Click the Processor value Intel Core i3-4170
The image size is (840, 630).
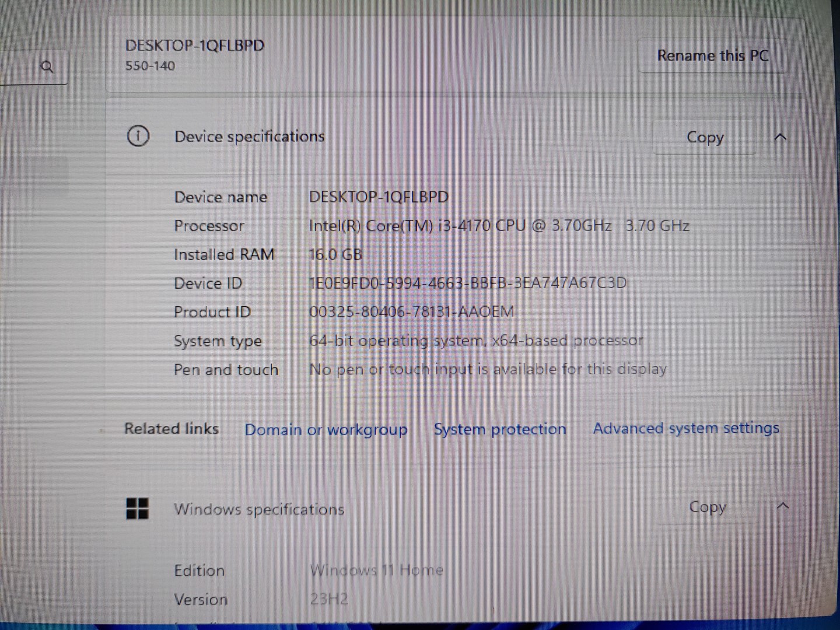(499, 226)
